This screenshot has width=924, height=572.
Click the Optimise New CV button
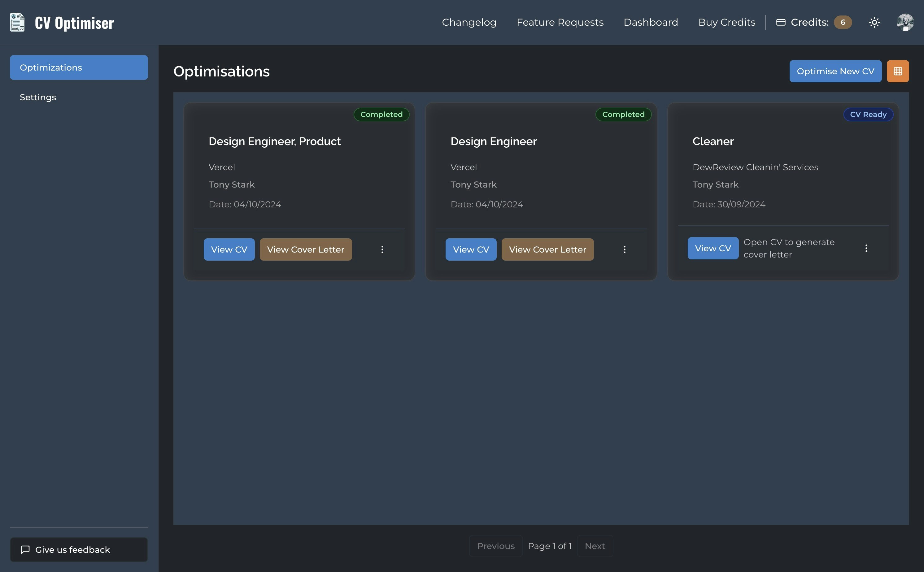(835, 71)
